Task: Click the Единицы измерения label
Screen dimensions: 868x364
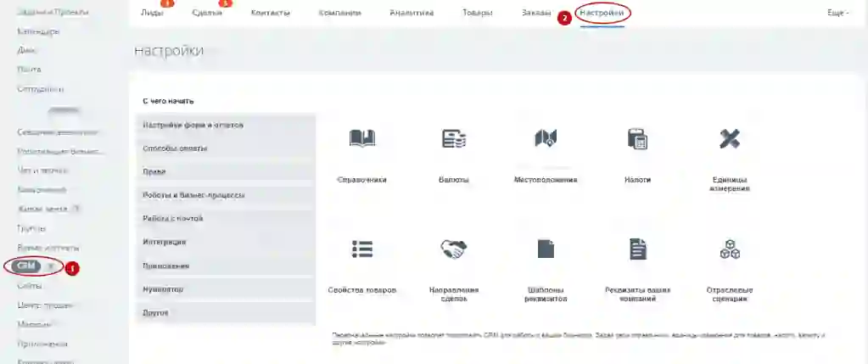Action: coord(730,184)
